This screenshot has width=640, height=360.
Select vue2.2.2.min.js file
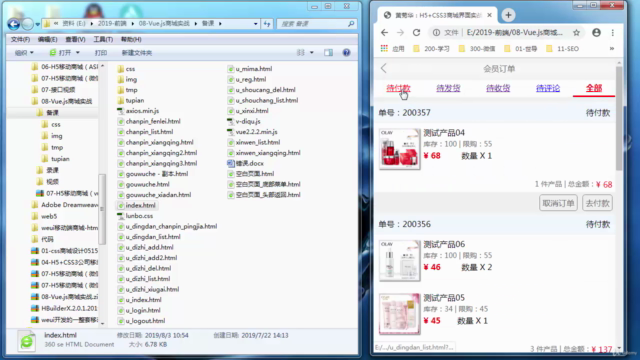252,132
